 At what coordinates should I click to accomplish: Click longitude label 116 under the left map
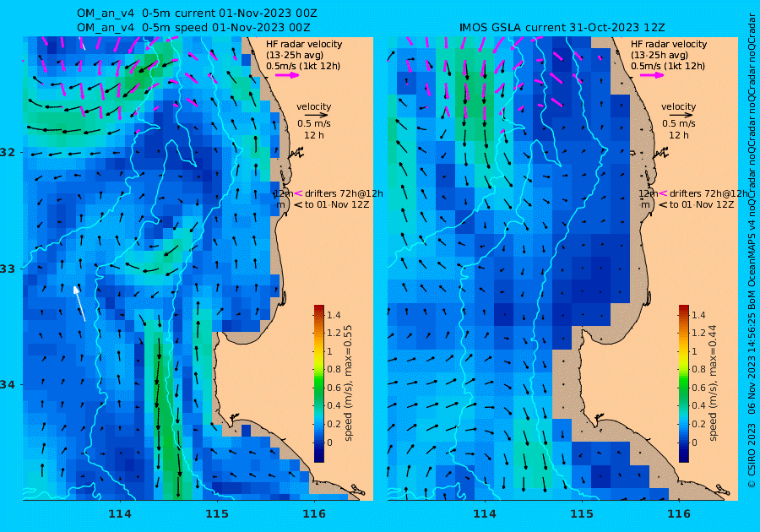(x=314, y=514)
